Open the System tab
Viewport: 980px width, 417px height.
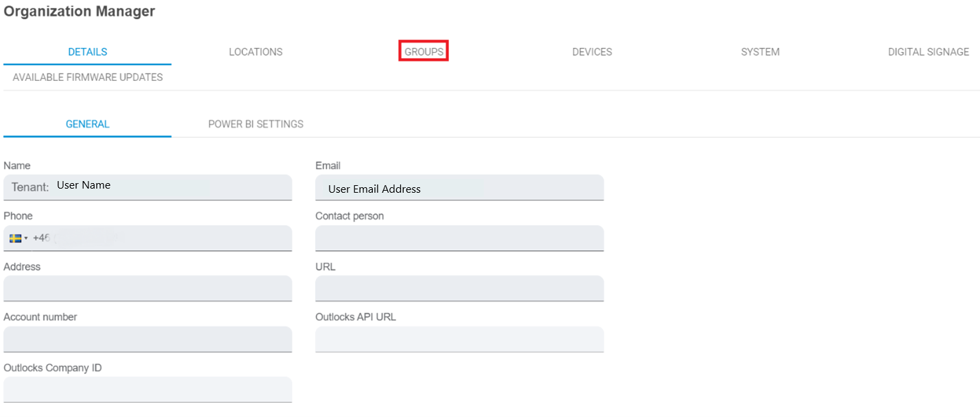759,52
